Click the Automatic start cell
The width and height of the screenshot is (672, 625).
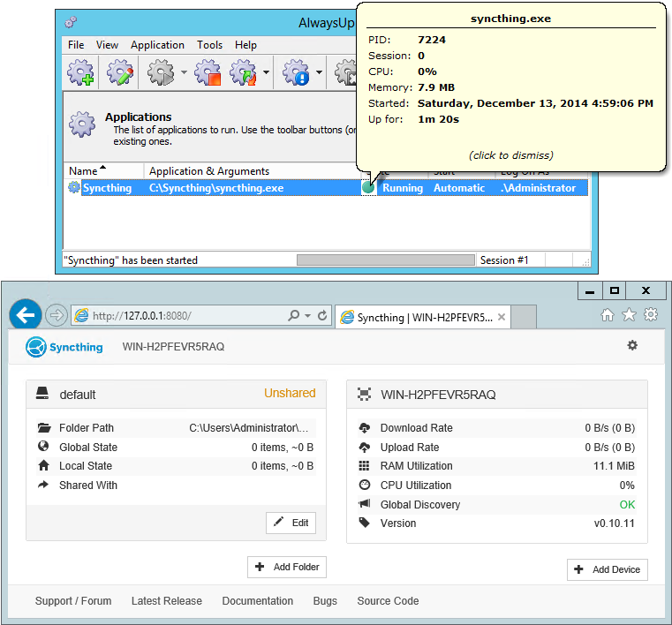coord(459,188)
